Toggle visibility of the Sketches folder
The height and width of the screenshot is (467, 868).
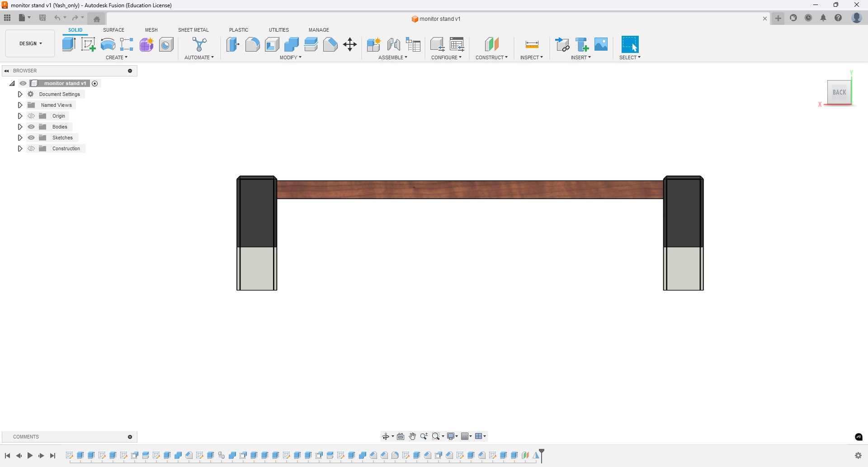(31, 138)
